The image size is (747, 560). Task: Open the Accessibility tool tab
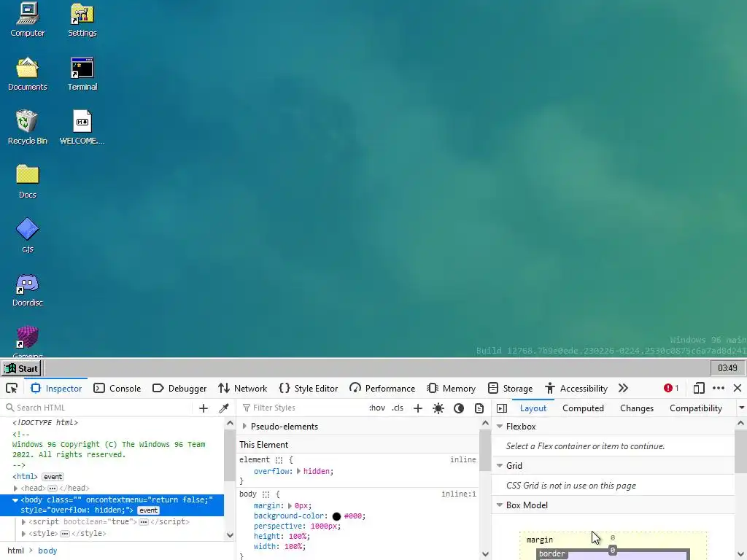click(576, 388)
